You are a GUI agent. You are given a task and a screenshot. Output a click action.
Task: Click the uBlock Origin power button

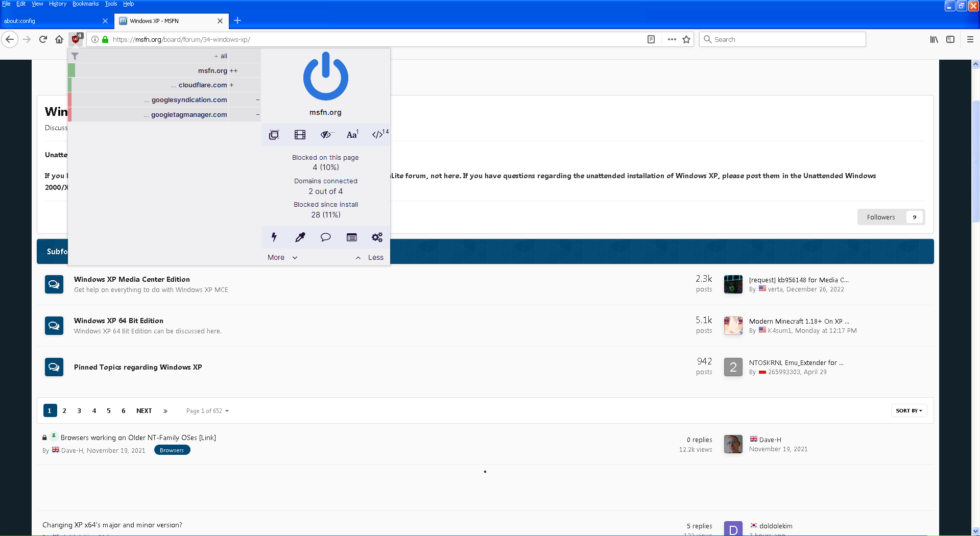pyautogui.click(x=325, y=76)
